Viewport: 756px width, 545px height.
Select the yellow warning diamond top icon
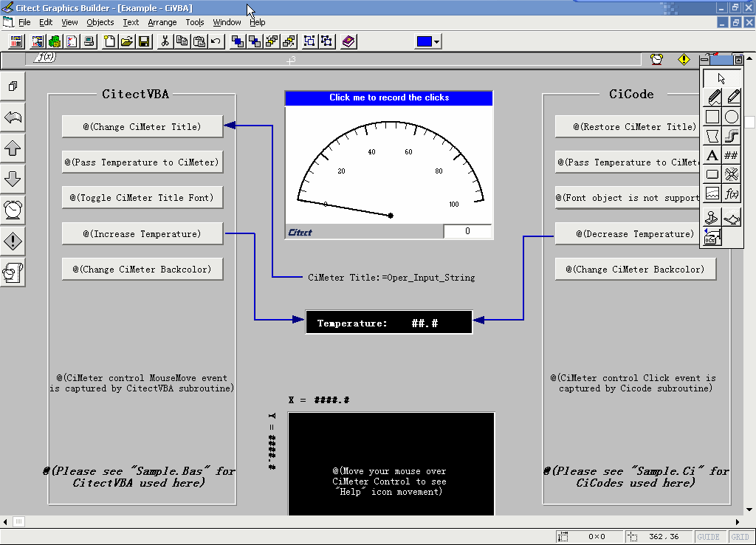tap(684, 59)
